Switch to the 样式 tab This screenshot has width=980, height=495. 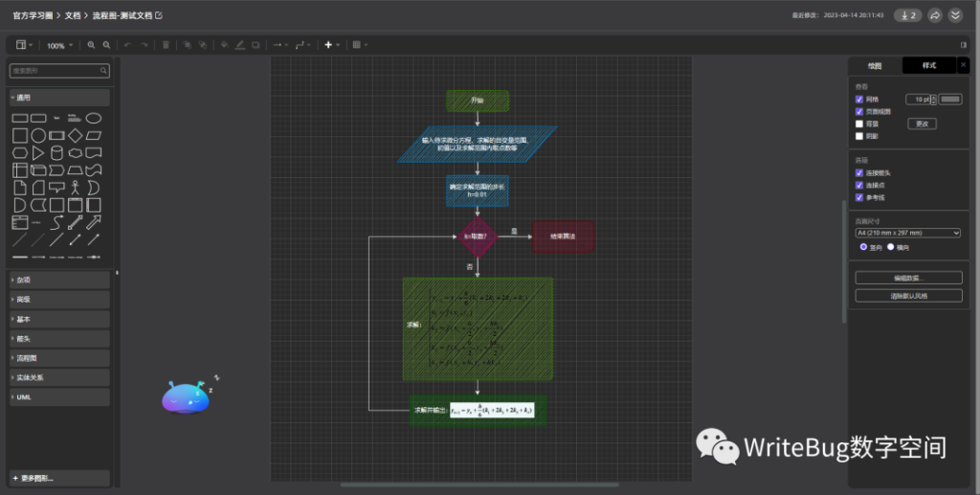[x=929, y=65]
